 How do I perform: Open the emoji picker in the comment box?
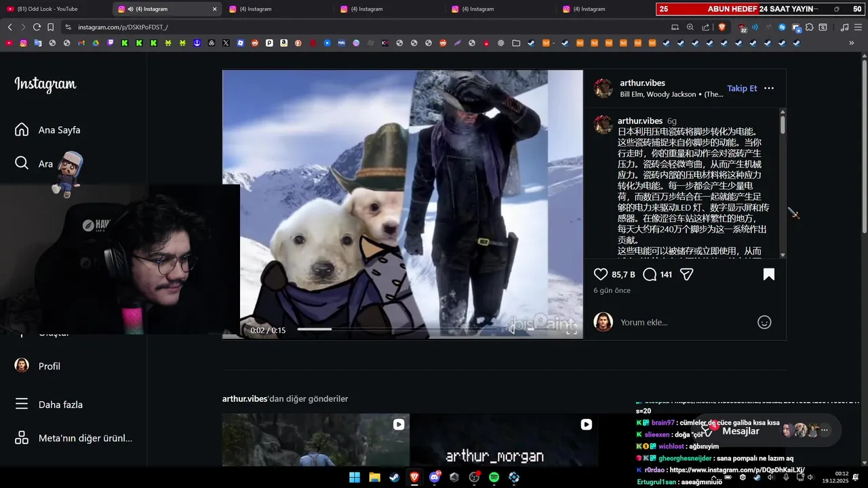coord(764,323)
